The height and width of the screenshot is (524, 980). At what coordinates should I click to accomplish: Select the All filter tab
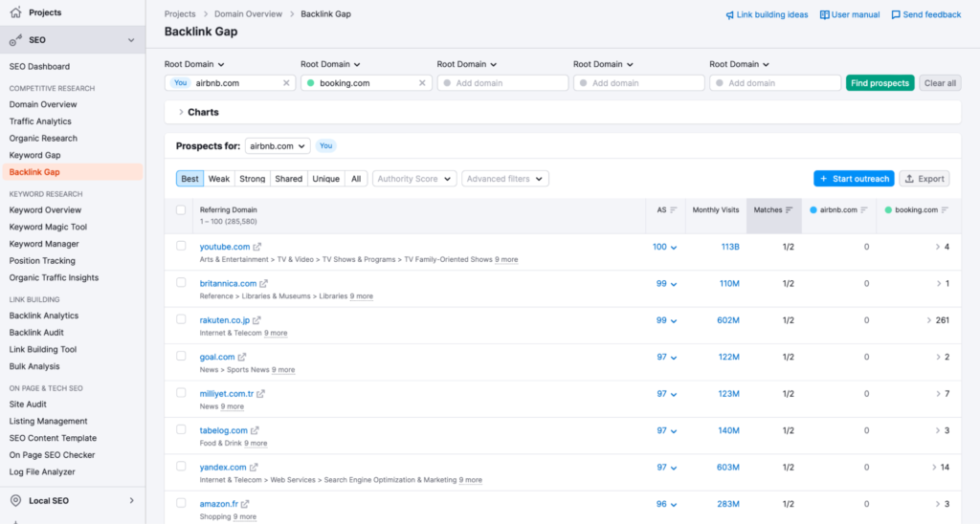(356, 179)
